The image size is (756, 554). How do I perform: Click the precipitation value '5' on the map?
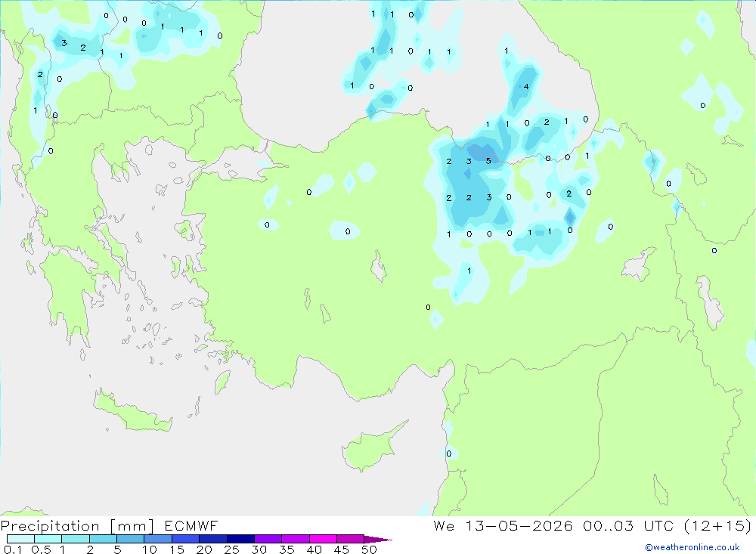[488, 160]
